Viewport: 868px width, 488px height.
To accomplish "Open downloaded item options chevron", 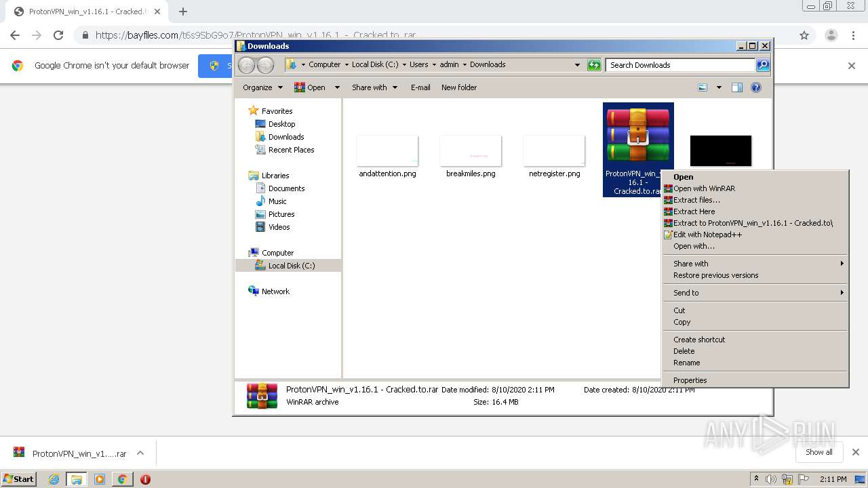I will (140, 453).
